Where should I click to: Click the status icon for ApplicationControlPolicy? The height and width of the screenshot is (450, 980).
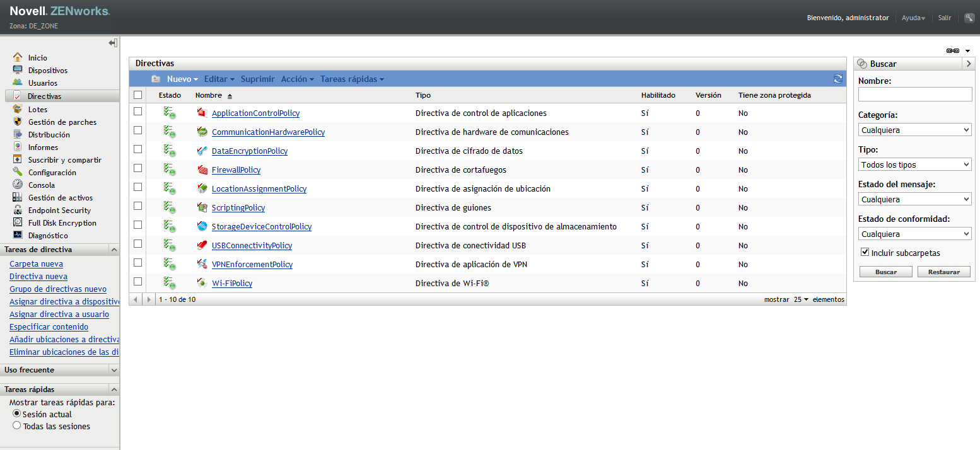[170, 113]
